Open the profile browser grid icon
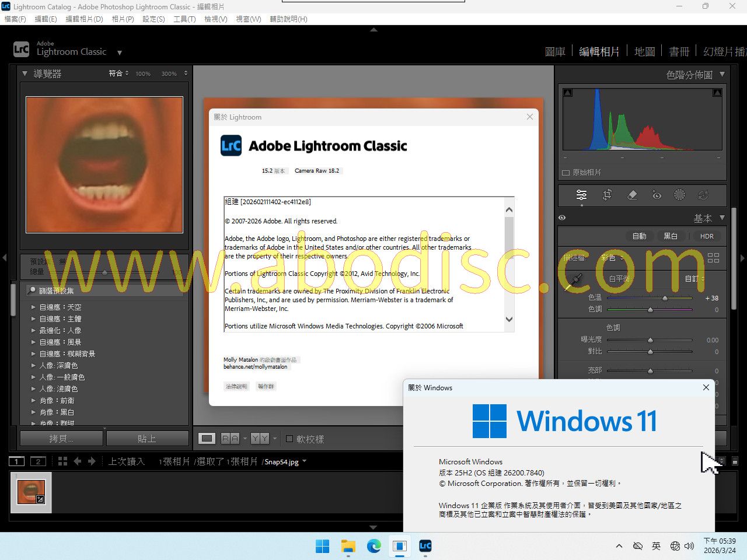 [713, 258]
